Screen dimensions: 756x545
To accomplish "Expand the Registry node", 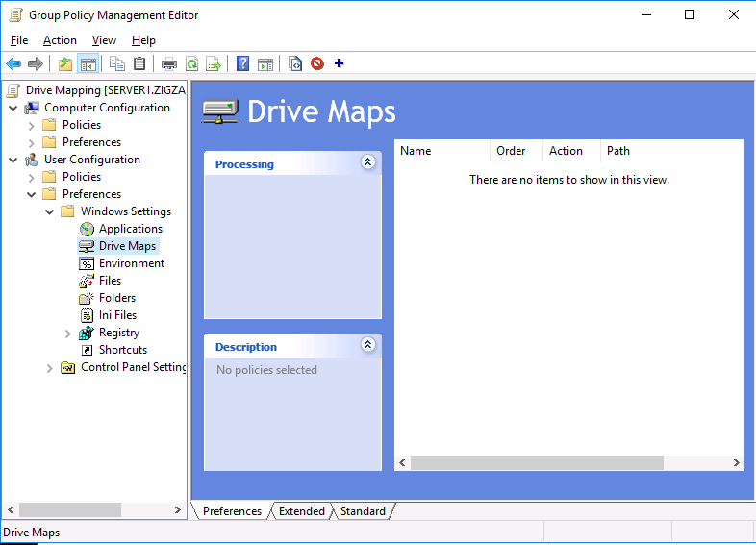I will (68, 333).
